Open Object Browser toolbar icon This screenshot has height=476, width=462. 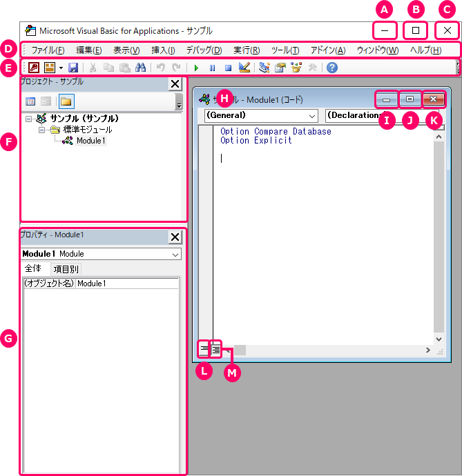pos(296,68)
